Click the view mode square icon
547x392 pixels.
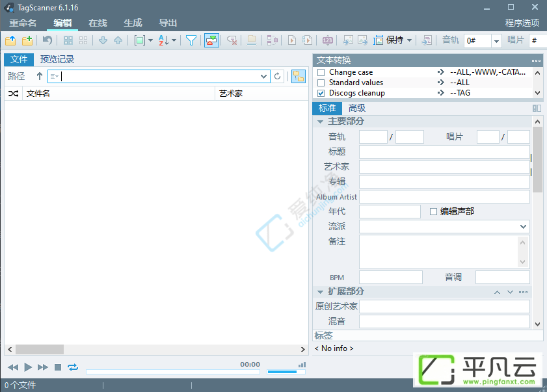(140, 40)
